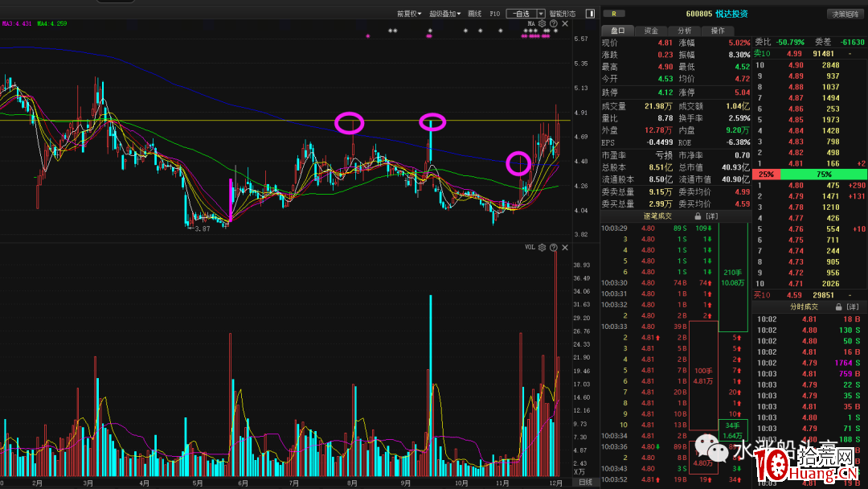Click the 12月 date label on axis
Screen dimensions: 868x489
click(556, 483)
